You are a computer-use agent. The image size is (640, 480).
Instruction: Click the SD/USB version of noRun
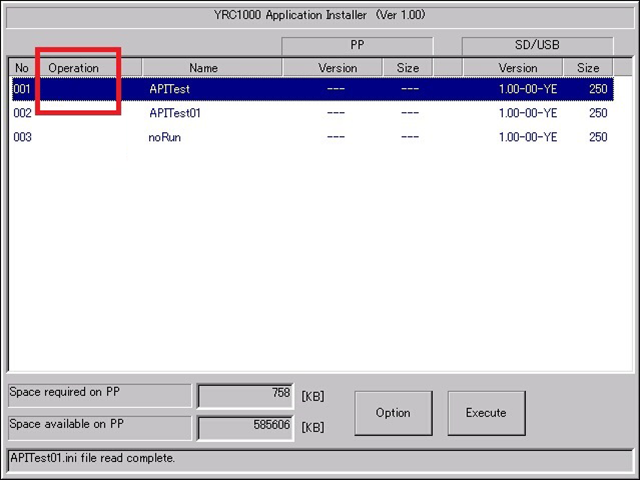527,137
